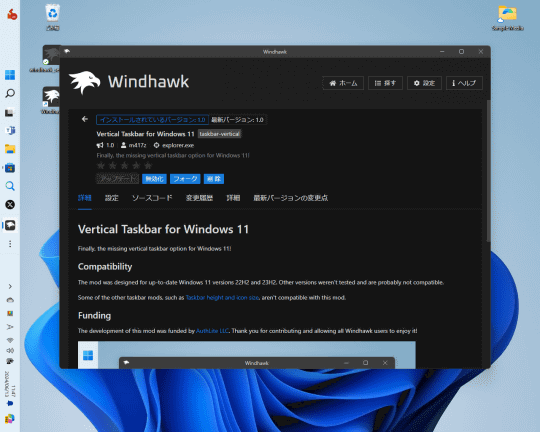This screenshot has height=432, width=540.
Task: Rate the mod five stars
Action: pos(148,166)
